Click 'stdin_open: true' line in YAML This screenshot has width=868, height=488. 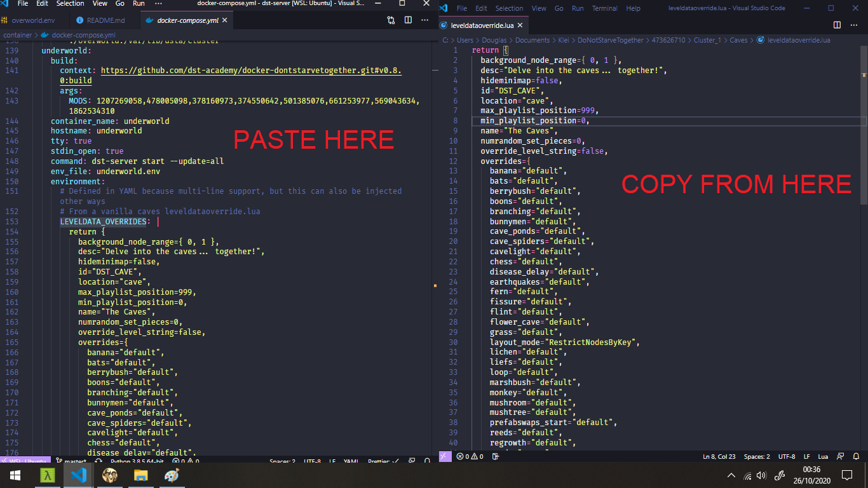coord(87,151)
